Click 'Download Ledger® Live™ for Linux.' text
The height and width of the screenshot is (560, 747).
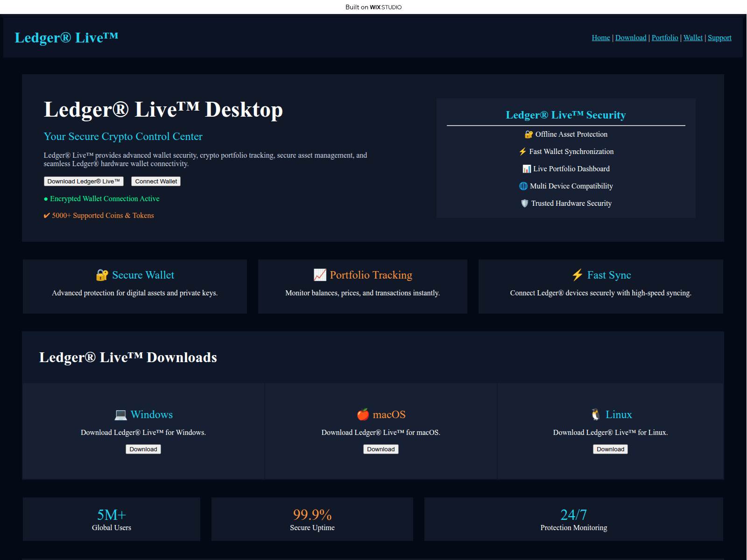[611, 433]
